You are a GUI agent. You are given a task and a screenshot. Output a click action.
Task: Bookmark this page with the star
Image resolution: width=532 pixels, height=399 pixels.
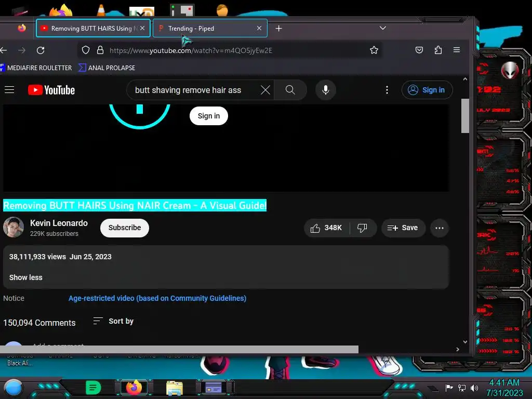click(x=374, y=50)
